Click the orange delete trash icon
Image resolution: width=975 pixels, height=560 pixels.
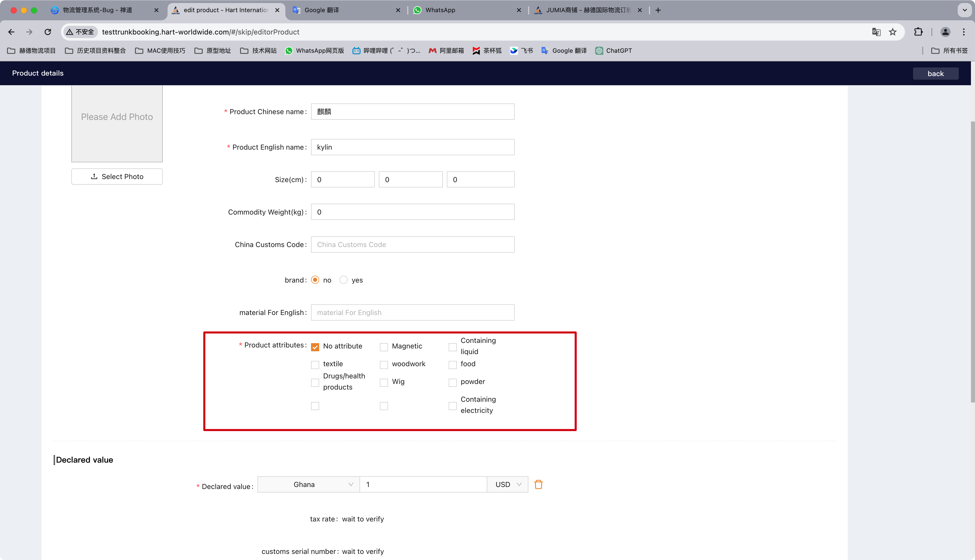pos(538,484)
